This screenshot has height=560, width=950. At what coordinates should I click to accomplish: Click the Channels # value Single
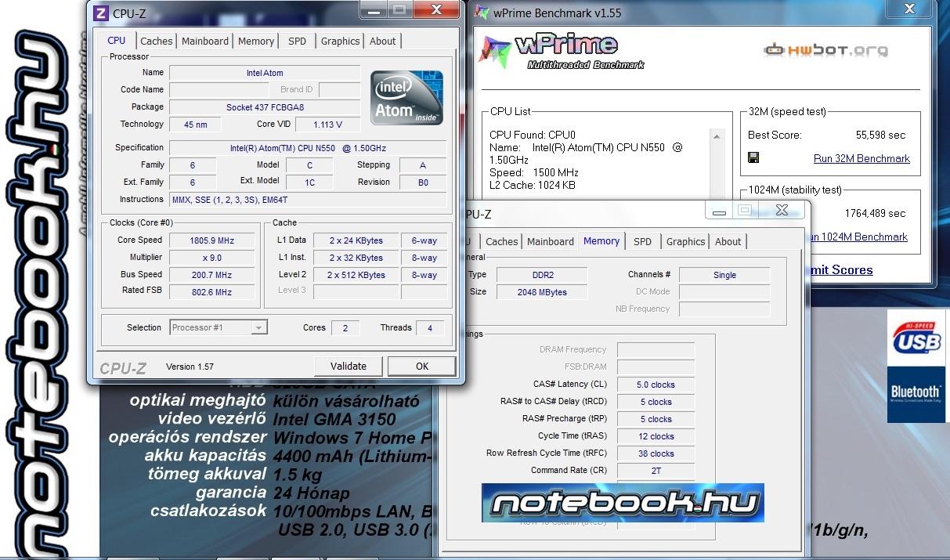(724, 275)
